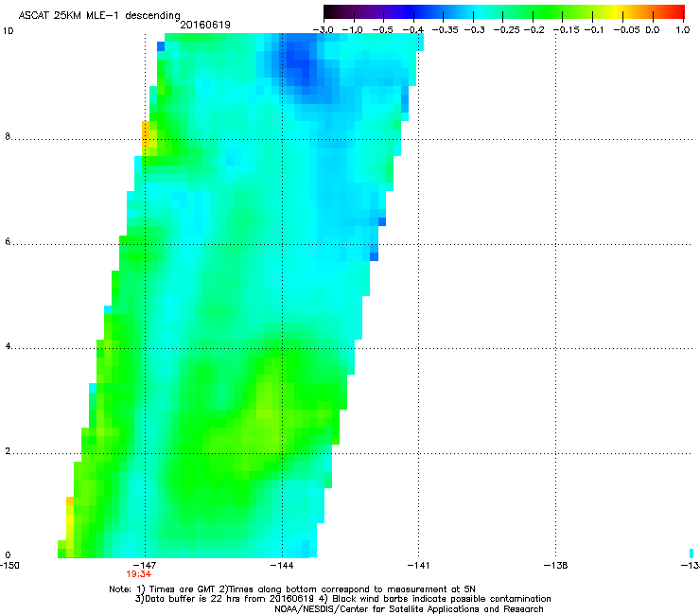Click the latitude label 2

pos(8,451)
